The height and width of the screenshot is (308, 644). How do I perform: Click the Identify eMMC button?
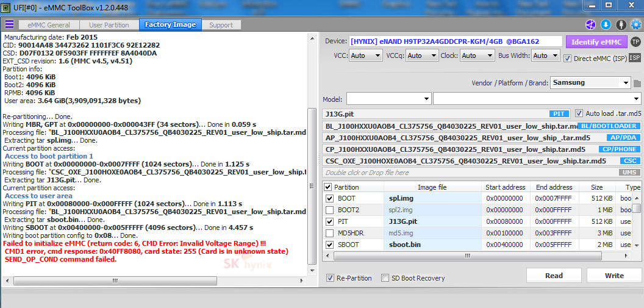pos(597,42)
